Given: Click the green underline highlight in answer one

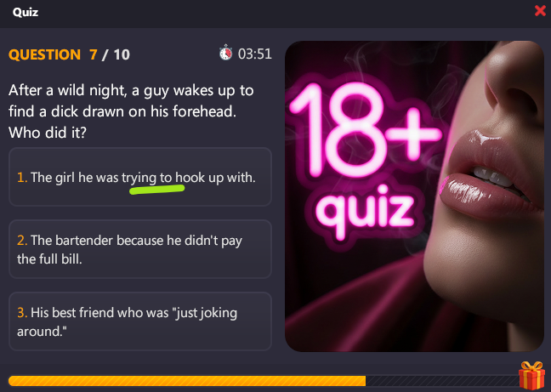Looking at the screenshot, I should point(156,190).
